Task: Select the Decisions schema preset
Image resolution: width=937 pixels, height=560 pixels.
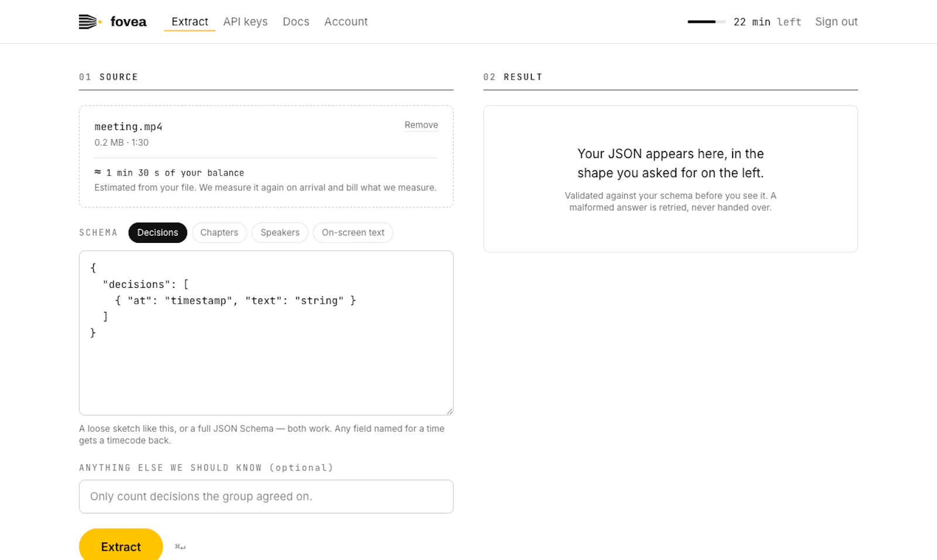Action: [158, 232]
